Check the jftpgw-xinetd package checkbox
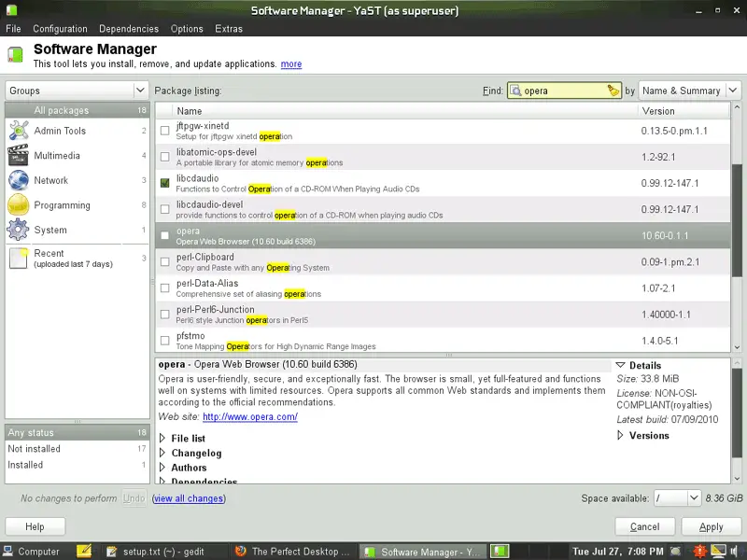This screenshot has height=560, width=747. tap(165, 131)
